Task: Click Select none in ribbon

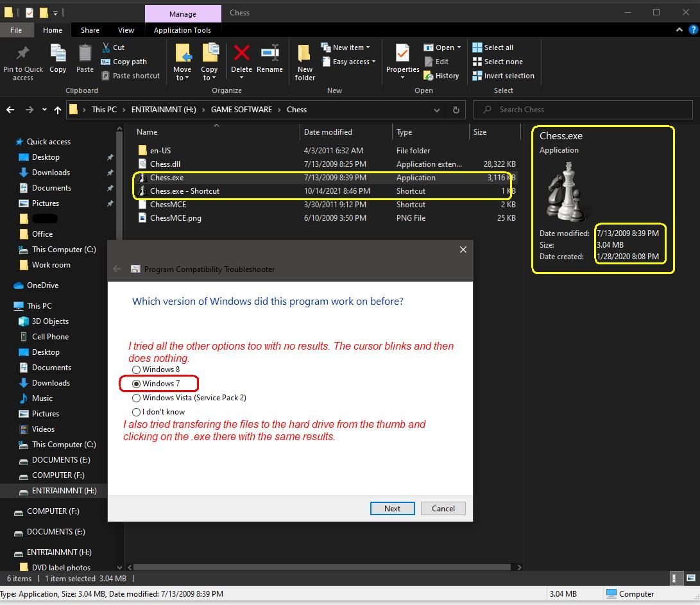Action: (x=497, y=62)
